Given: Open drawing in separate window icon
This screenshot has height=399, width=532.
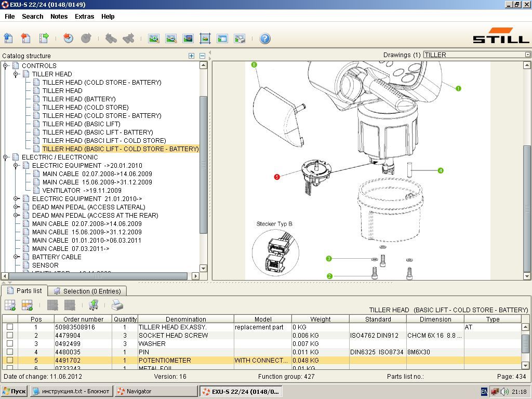Looking at the screenshot, I should click(222, 38).
